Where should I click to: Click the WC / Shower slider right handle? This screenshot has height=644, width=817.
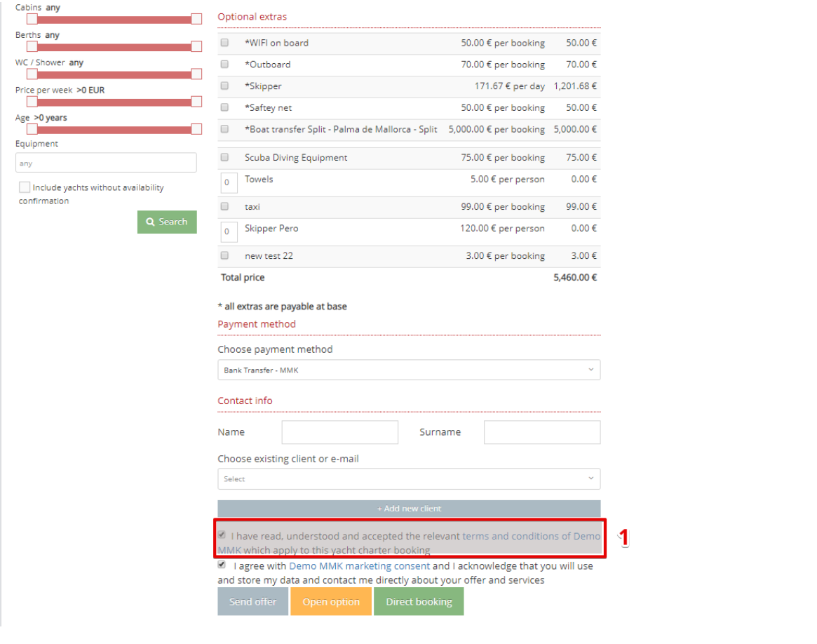click(x=196, y=74)
